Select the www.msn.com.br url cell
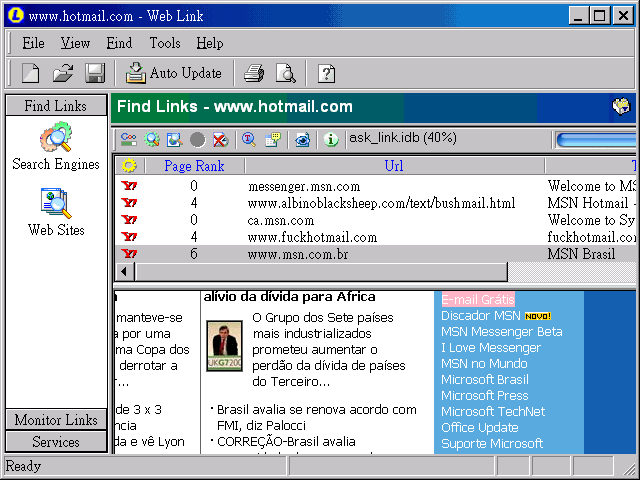Screen dimensions: 640x480 coord(298,254)
